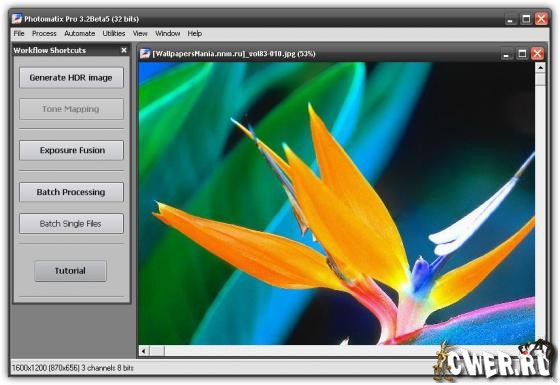Click the Batch Single Files button
The image size is (560, 385).
coord(71,224)
